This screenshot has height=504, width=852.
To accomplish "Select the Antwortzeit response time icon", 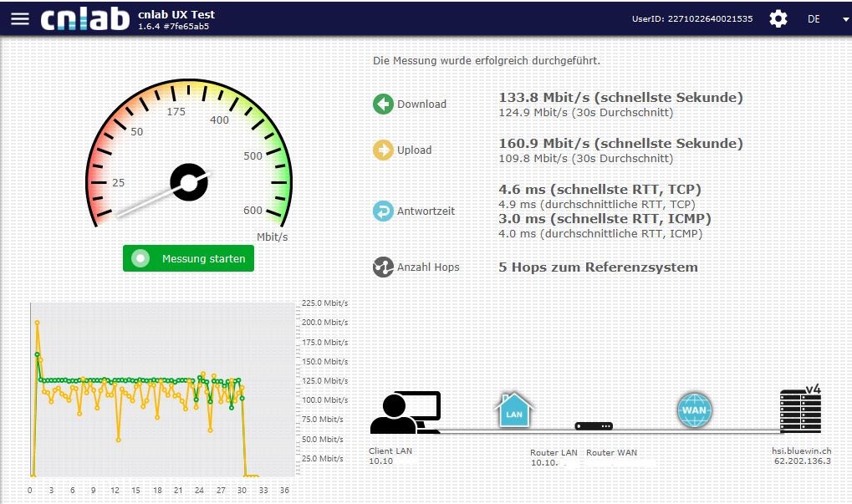I will click(382, 211).
